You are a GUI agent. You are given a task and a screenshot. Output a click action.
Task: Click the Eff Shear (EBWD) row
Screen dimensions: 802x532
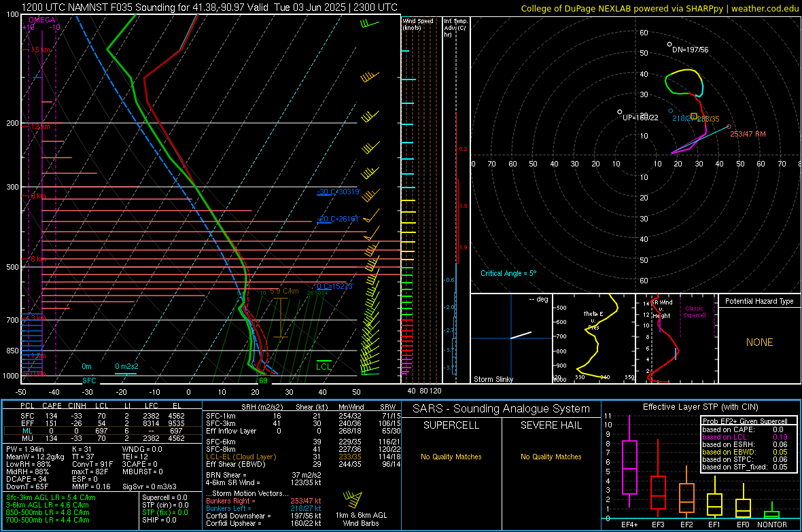pyautogui.click(x=303, y=465)
